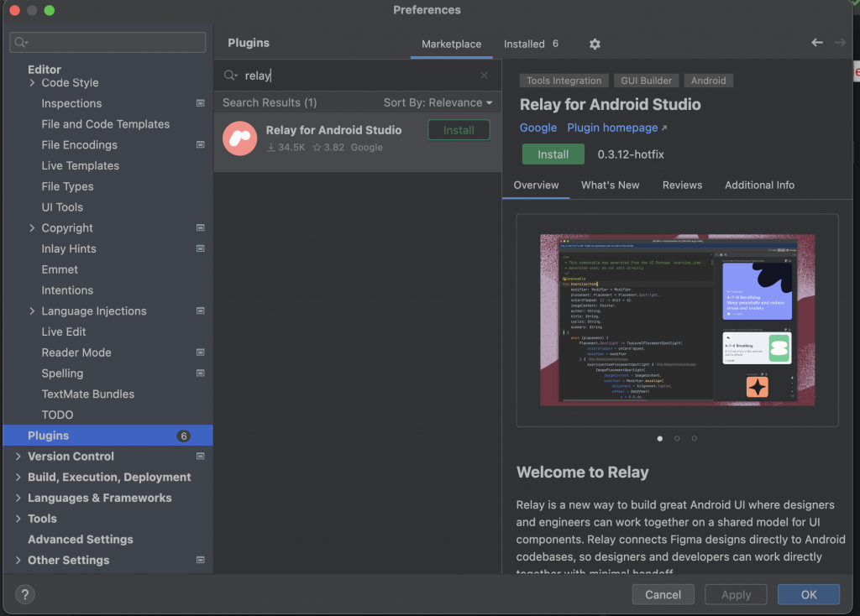Click the GUI Builder tag

[646, 81]
